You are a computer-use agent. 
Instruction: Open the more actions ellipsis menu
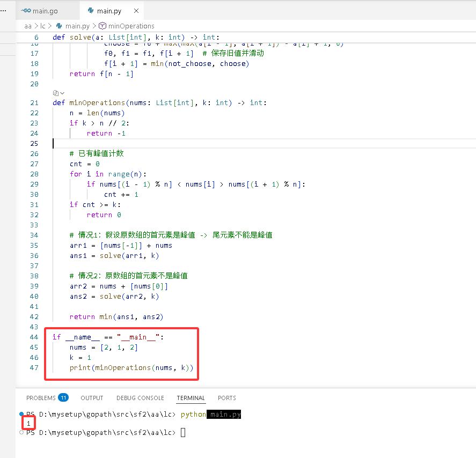[x=4, y=11]
